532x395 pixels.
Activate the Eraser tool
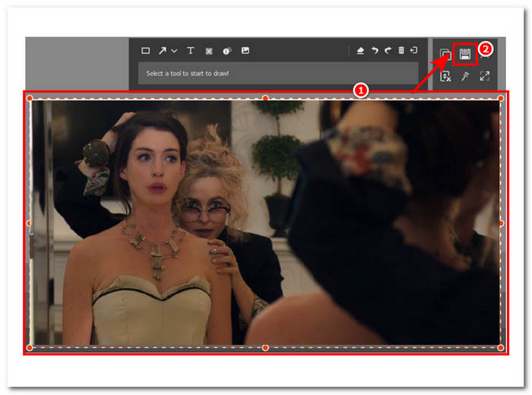coord(361,51)
